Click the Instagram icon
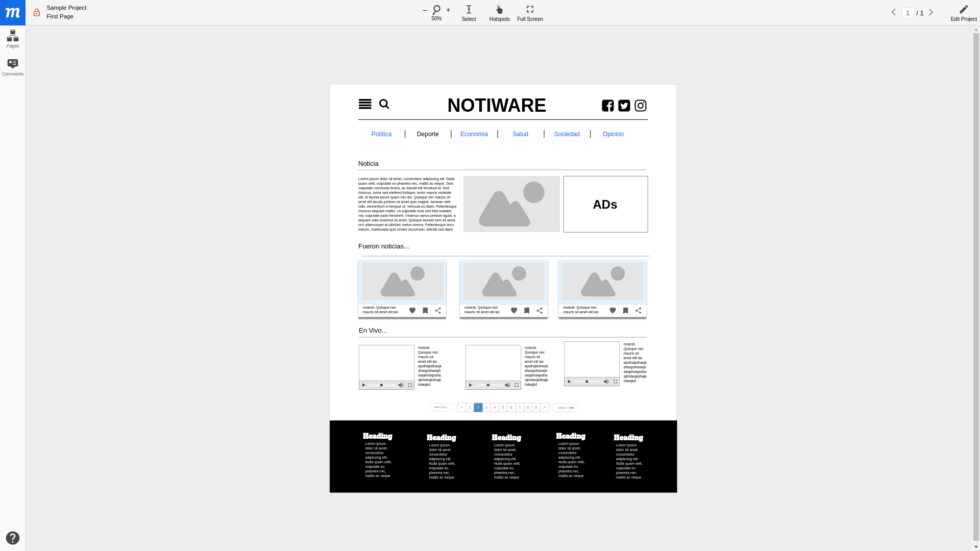Image resolution: width=980 pixels, height=551 pixels. coord(641,106)
